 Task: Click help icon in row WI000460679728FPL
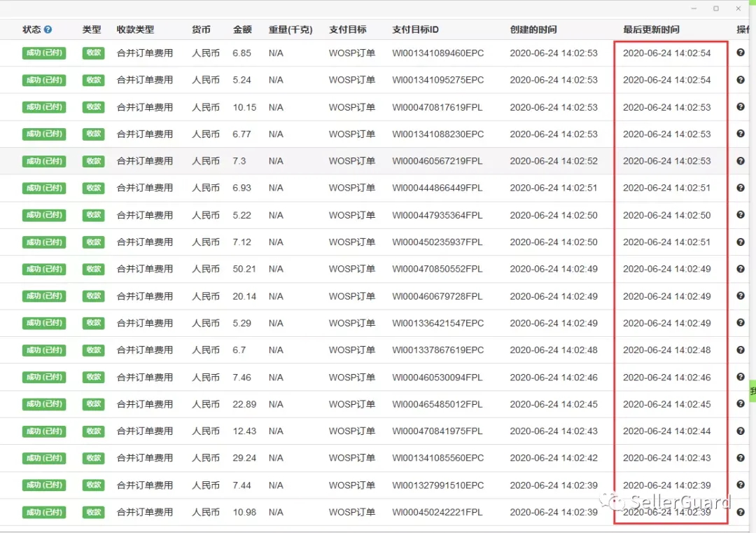tap(741, 296)
